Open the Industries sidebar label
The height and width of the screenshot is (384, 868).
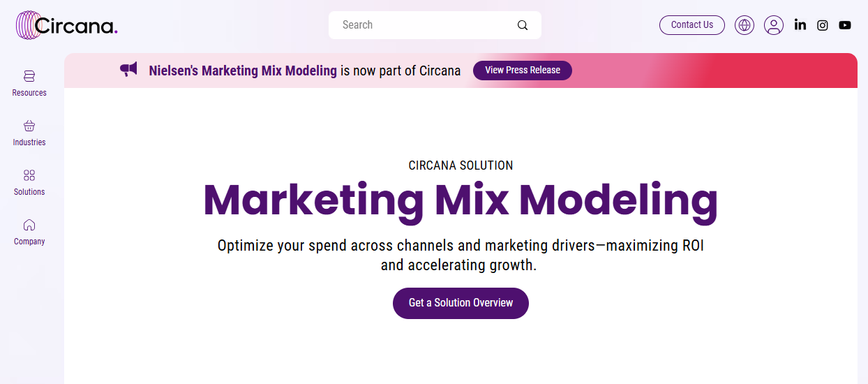coord(29,142)
